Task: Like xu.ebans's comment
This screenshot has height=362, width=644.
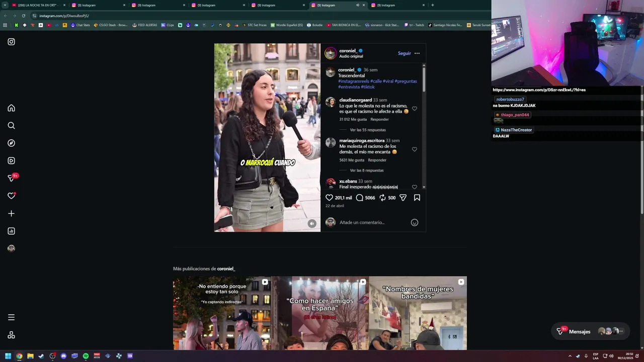Action: tap(415, 187)
